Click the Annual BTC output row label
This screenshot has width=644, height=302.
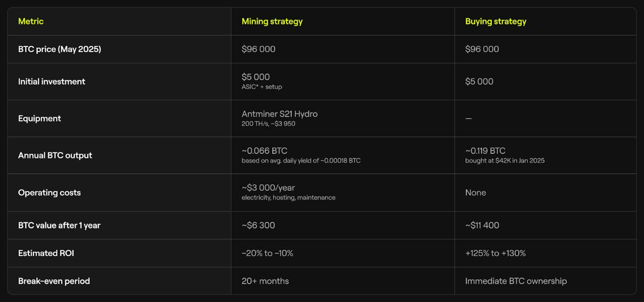point(55,155)
